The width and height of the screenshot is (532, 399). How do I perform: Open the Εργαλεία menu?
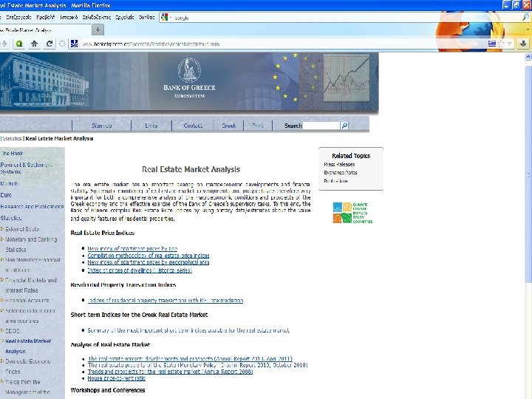point(125,17)
